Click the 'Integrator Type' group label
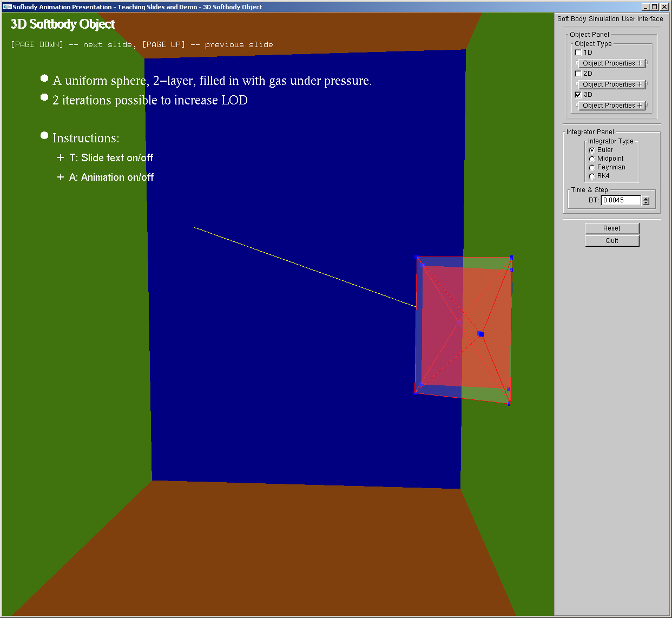Screen dimensions: 672x618 point(611,141)
